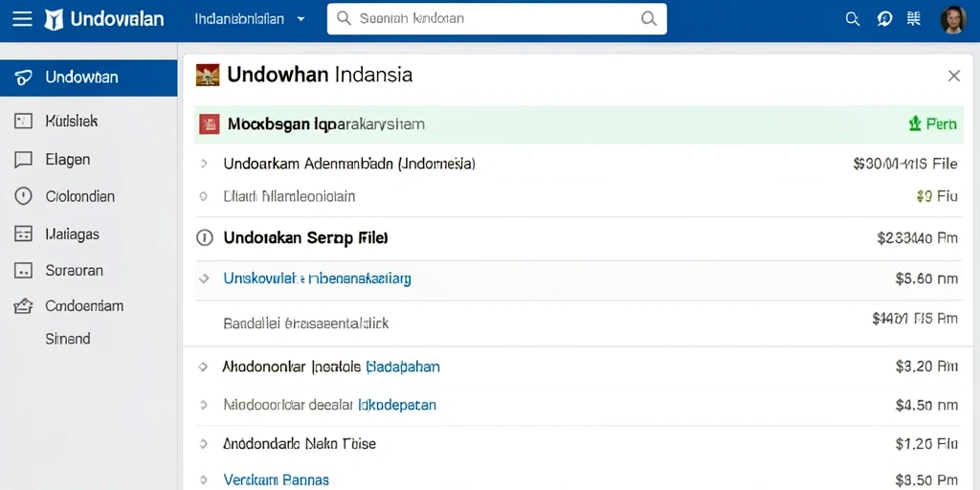Click the red icon beside Mockbsgan
Viewport: 980px width, 490px height.
209,124
